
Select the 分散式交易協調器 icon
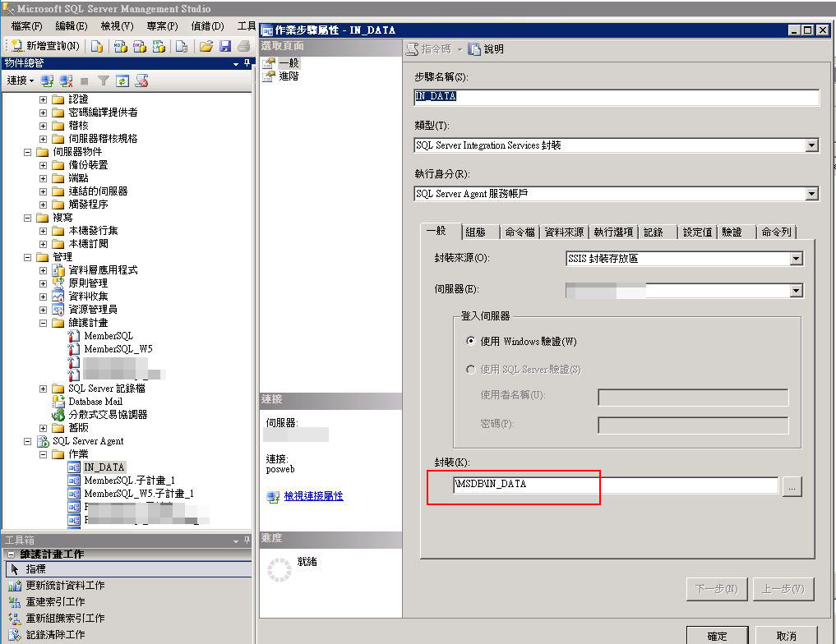(58, 415)
